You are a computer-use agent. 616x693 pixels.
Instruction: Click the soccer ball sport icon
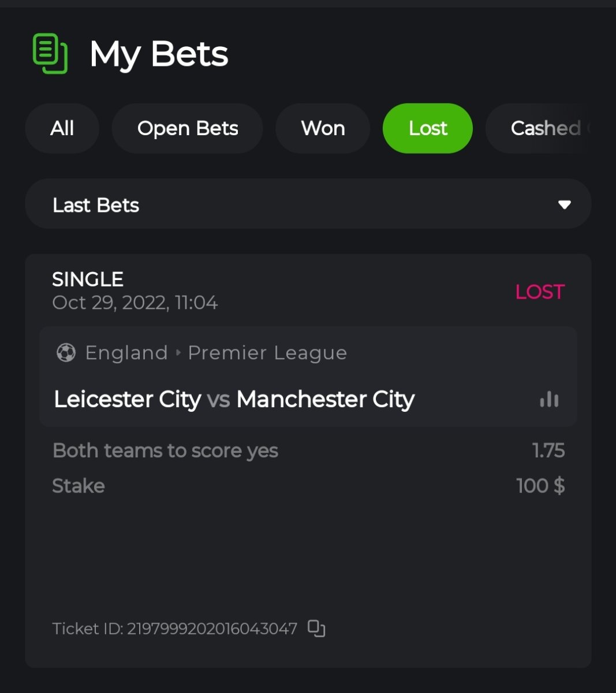[66, 352]
